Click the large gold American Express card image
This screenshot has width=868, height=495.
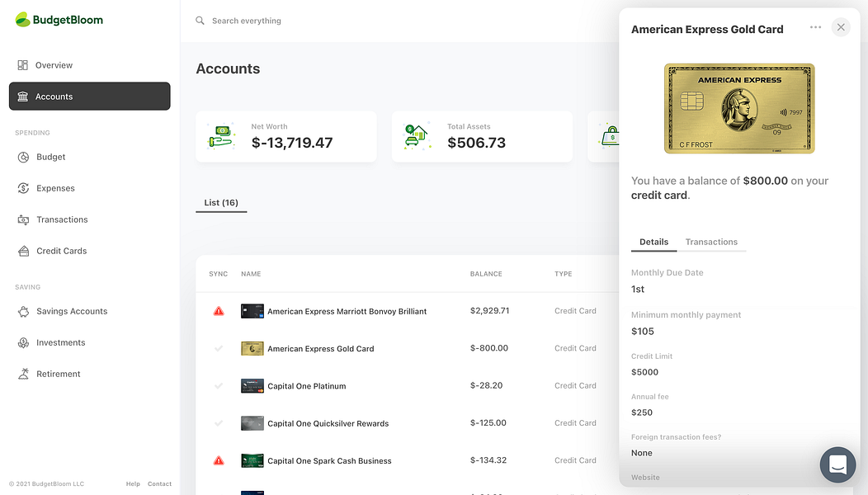(x=739, y=108)
